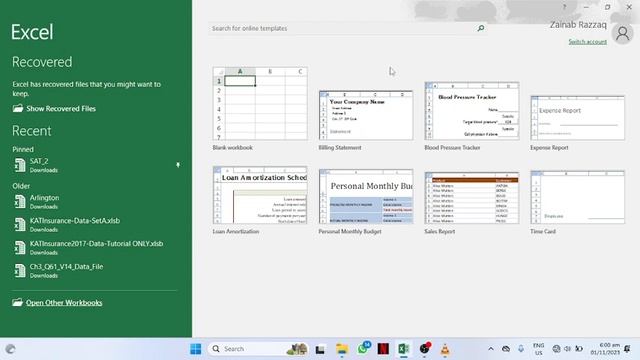This screenshot has height=360, width=640.
Task: Click the round dark app icon with red badge
Action: pos(424,349)
